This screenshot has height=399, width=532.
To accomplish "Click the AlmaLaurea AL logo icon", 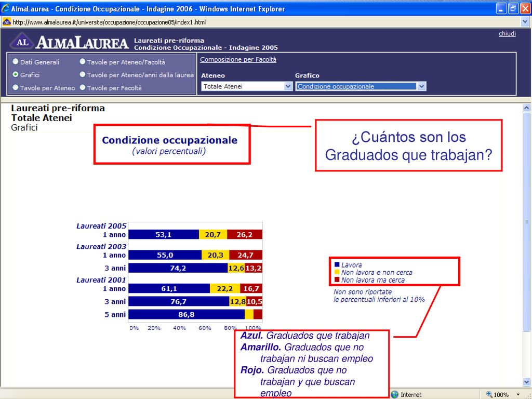I will click(x=22, y=42).
